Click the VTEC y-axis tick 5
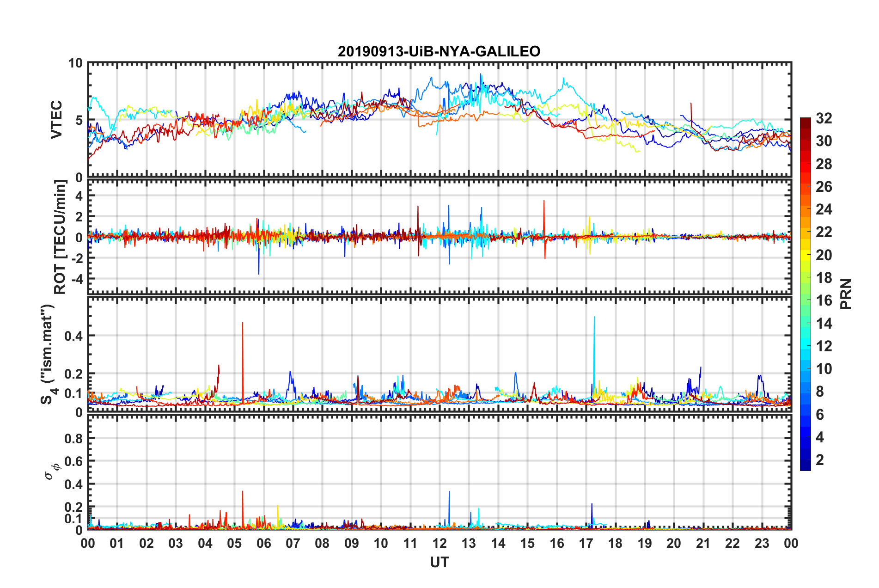879x588 pixels. (x=79, y=121)
